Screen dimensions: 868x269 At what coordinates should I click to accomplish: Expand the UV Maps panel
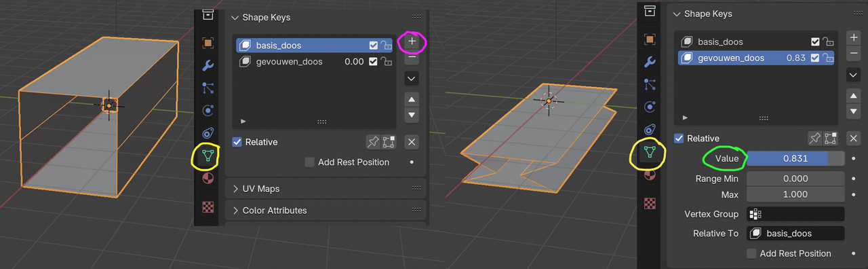click(x=236, y=189)
